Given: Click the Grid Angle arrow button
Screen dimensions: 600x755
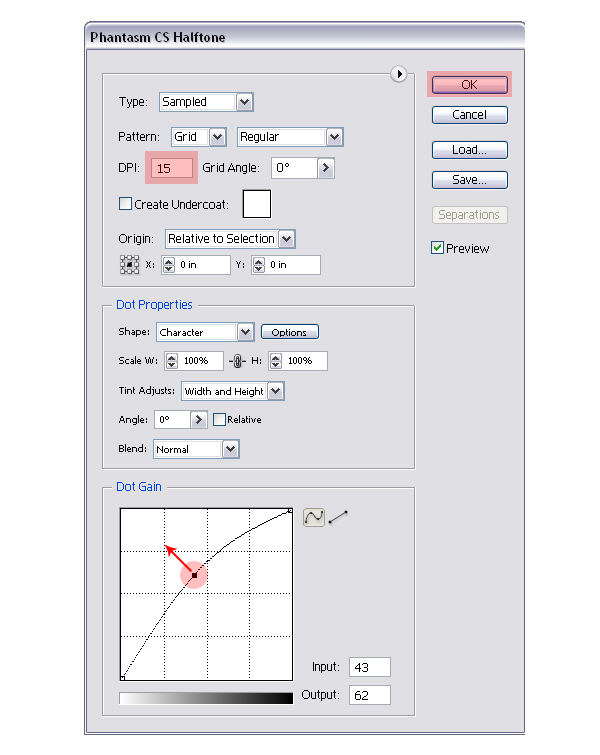Looking at the screenshot, I should point(326,168).
